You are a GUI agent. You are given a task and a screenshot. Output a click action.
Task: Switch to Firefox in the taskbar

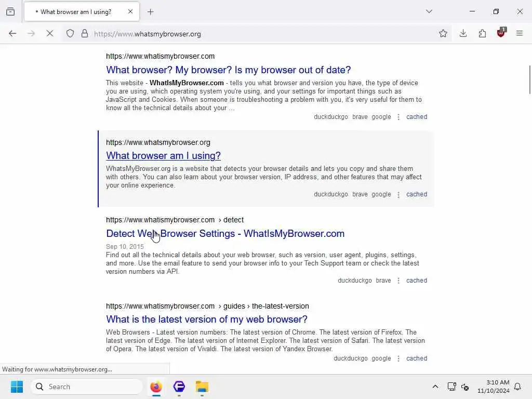pos(156,387)
